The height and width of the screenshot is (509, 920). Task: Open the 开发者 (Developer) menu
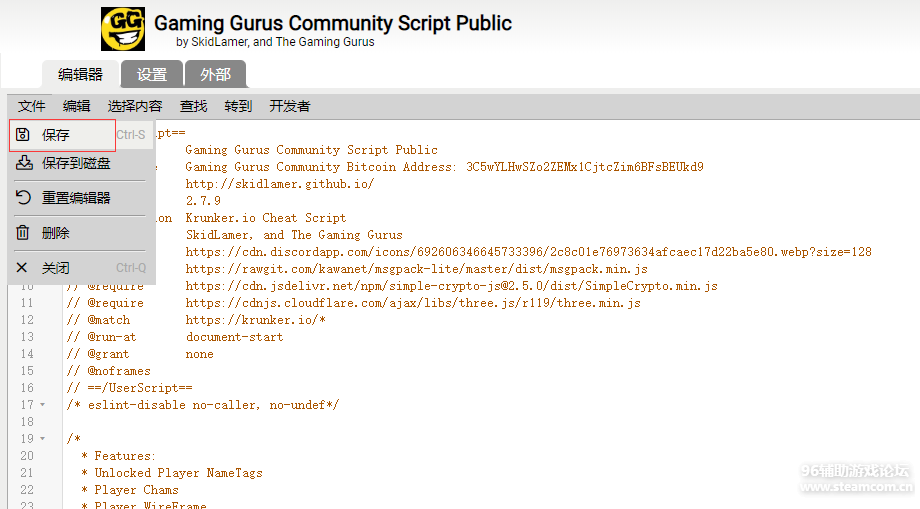(x=290, y=106)
